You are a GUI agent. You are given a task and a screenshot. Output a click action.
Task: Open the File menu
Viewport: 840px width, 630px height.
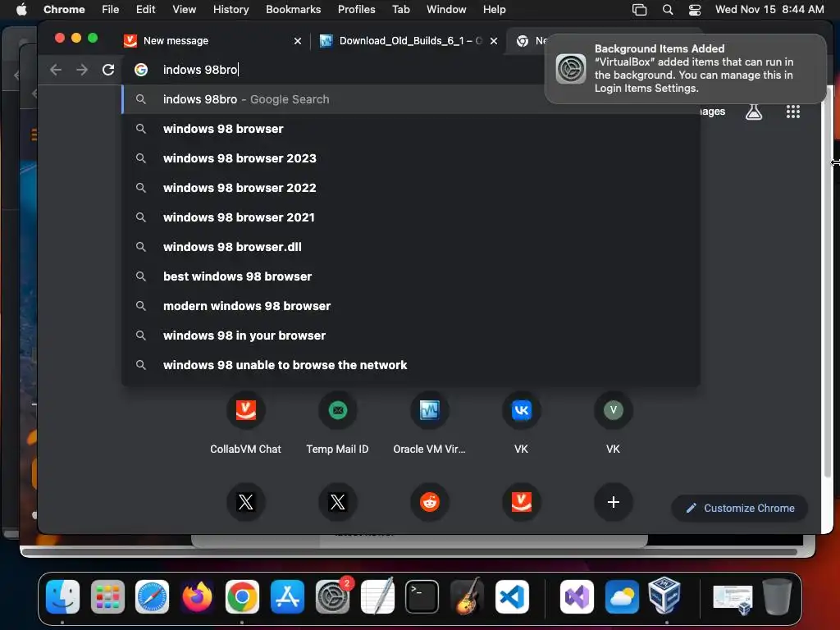coord(111,10)
